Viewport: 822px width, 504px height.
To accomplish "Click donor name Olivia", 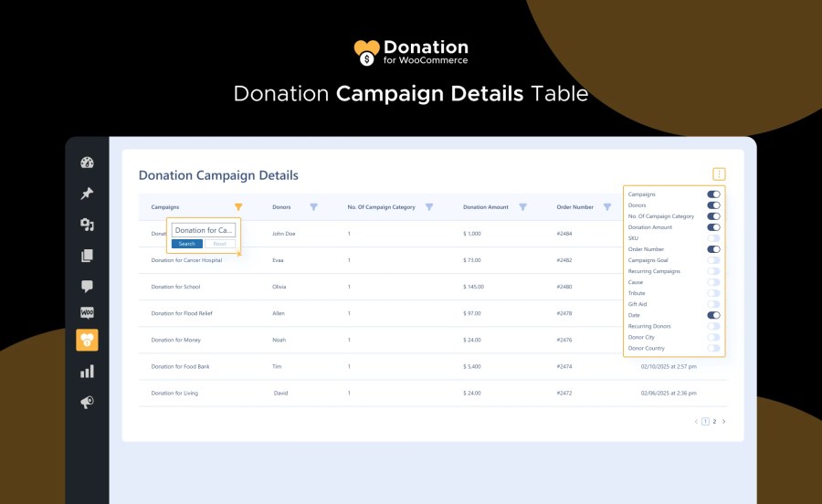I will (279, 287).
